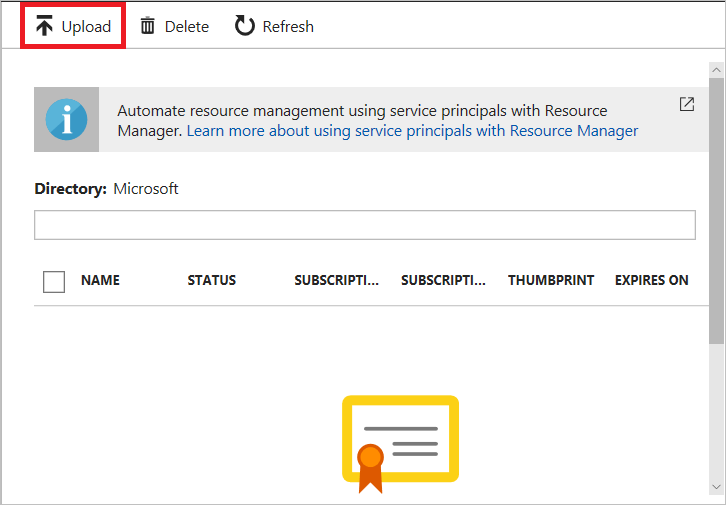Screen dimensions: 726x505
Task: Sort by the EXPIRES ON column header
Action: click(651, 280)
